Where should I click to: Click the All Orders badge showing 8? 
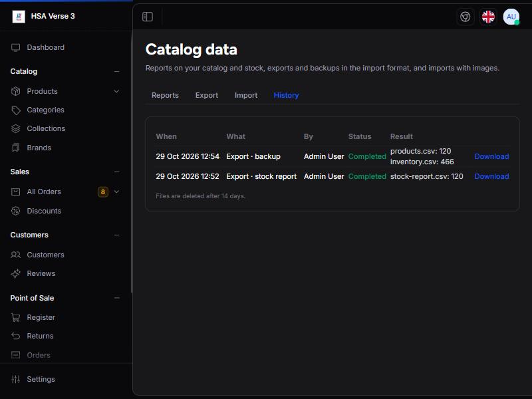(103, 192)
